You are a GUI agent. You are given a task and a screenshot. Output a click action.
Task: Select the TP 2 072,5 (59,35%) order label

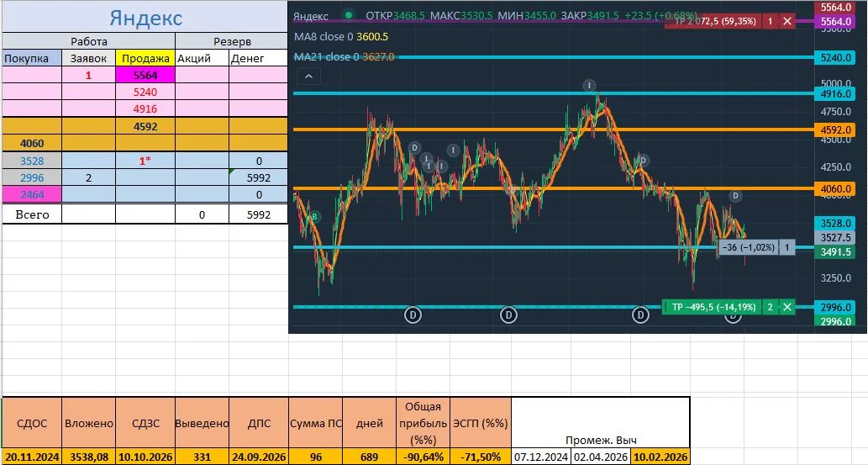click(x=713, y=22)
